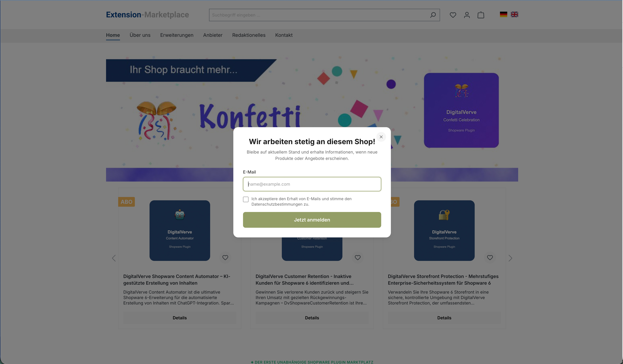Open the user account icon
Screen dimensions: 623x364
pos(467,15)
